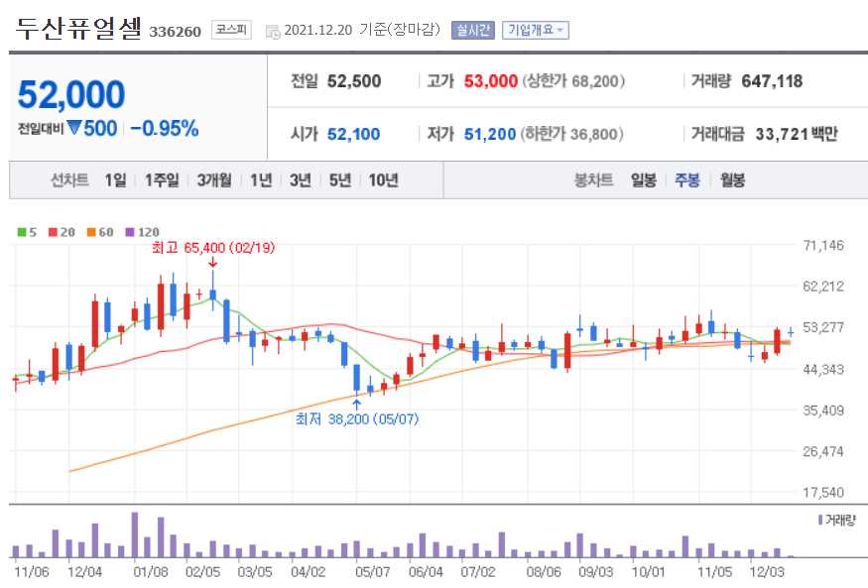This screenshot has height=588, width=868.
Task: Click the 17,540 price axis label
Action: [823, 492]
